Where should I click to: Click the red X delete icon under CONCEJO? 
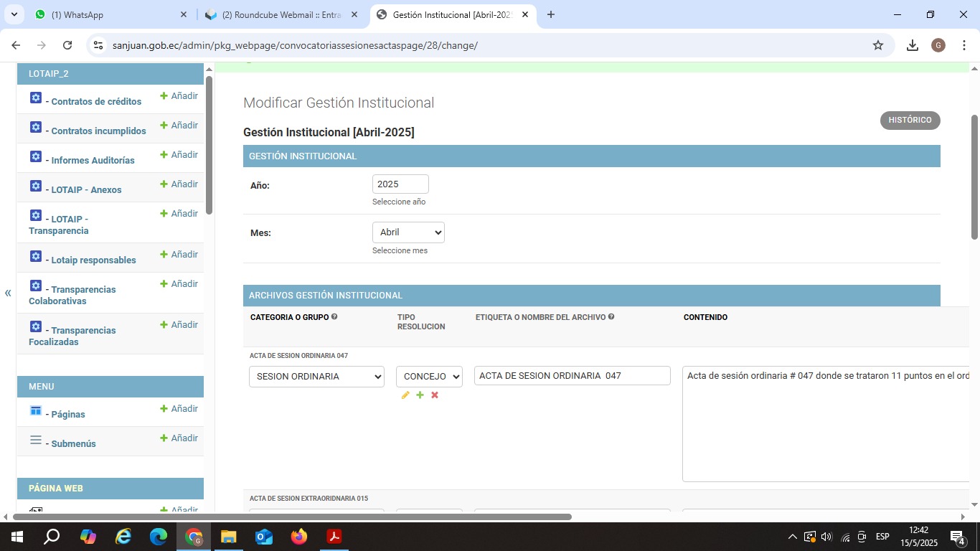(435, 395)
